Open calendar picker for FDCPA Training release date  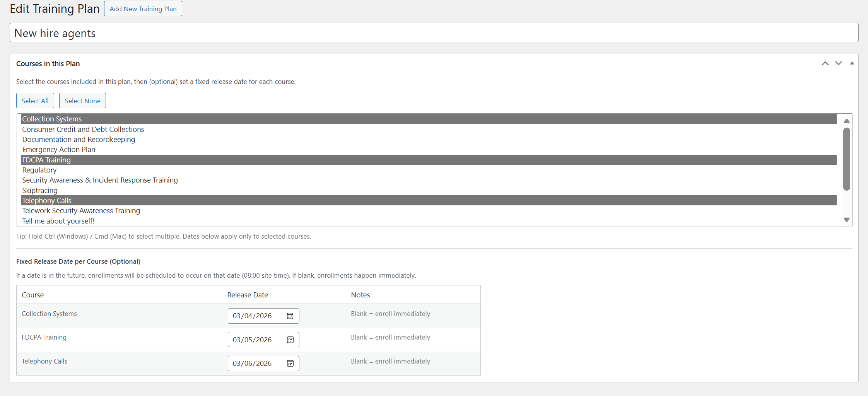(x=289, y=340)
